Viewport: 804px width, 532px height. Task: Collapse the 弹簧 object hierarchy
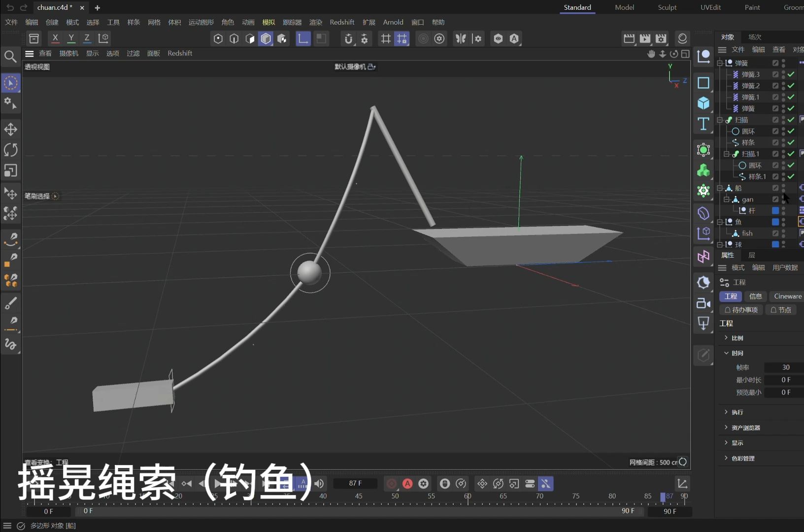tap(720, 63)
